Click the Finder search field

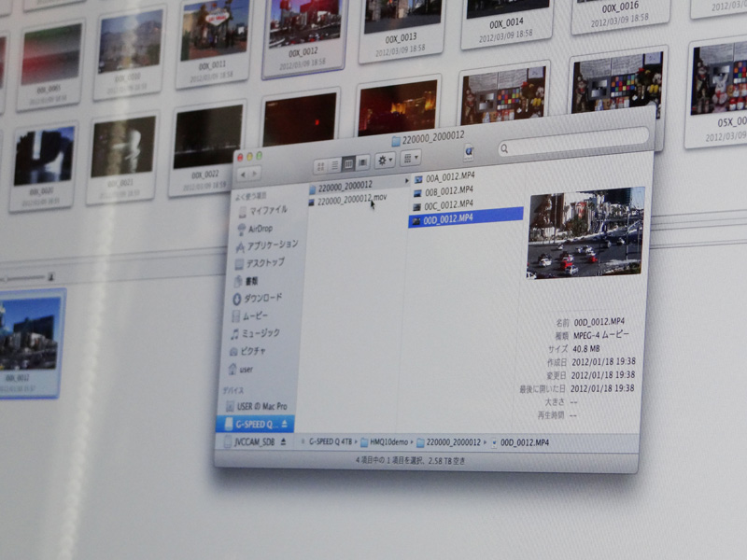573,142
